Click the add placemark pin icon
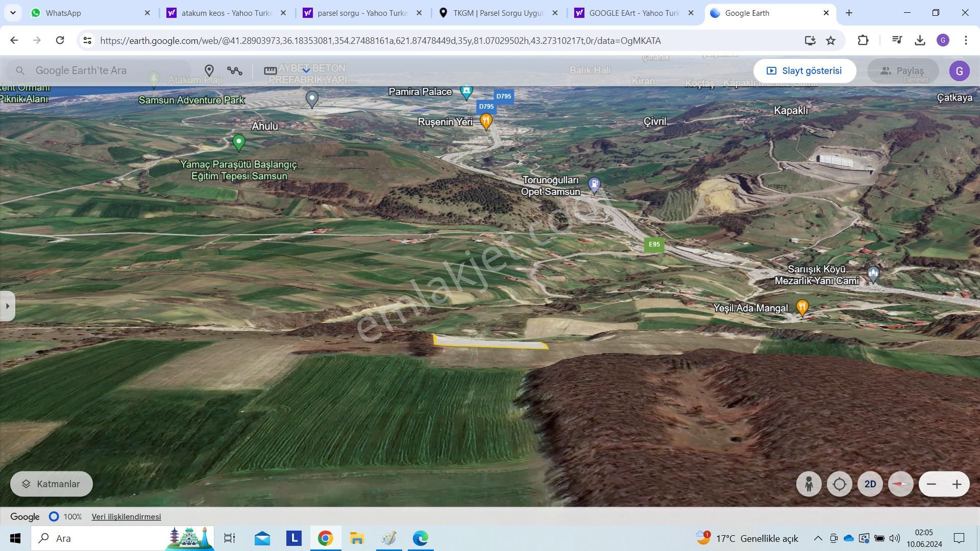This screenshot has height=551, width=980. [x=209, y=71]
